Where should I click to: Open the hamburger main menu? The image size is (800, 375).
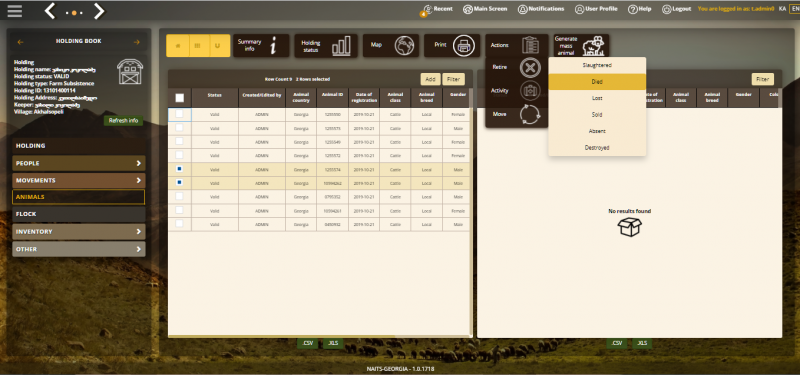[x=15, y=11]
